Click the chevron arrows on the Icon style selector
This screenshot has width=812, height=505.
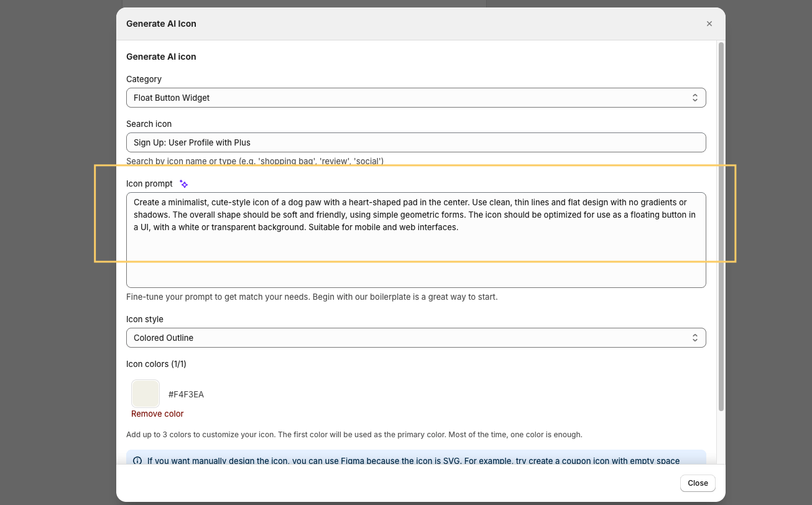695,338
